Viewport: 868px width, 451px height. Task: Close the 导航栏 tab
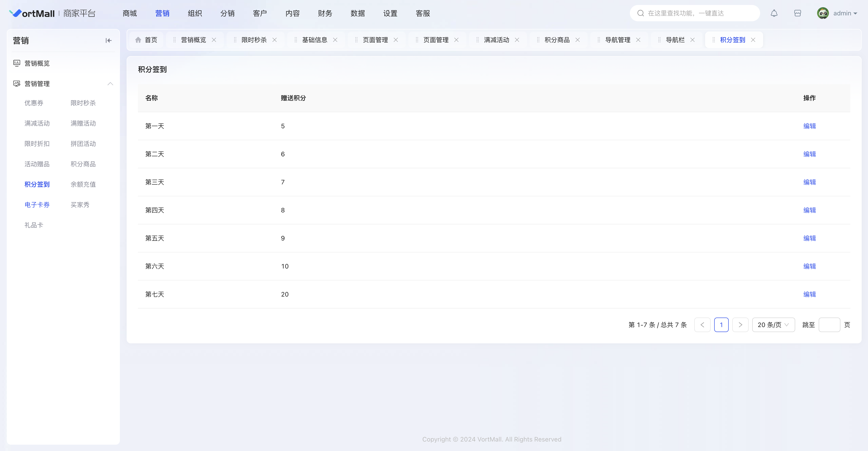pyautogui.click(x=693, y=40)
